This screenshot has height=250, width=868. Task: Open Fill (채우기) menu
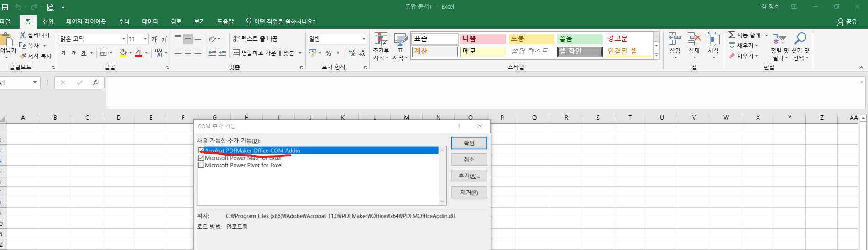(x=743, y=46)
